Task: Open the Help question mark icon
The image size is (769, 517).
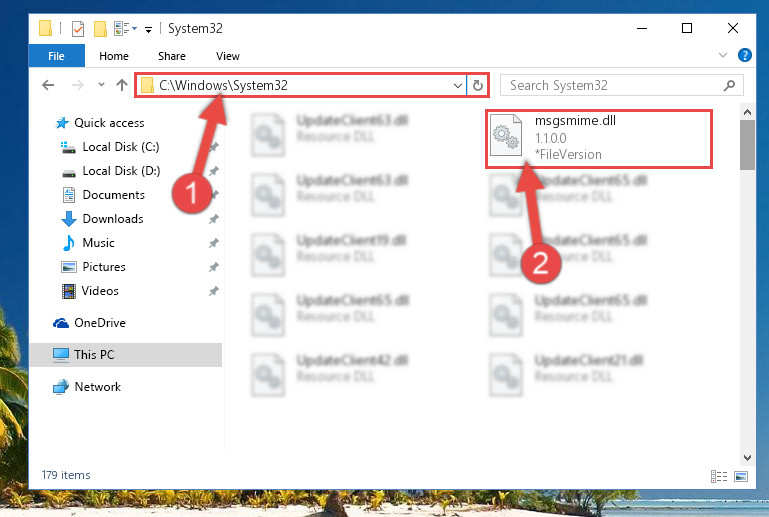Action: 744,55
